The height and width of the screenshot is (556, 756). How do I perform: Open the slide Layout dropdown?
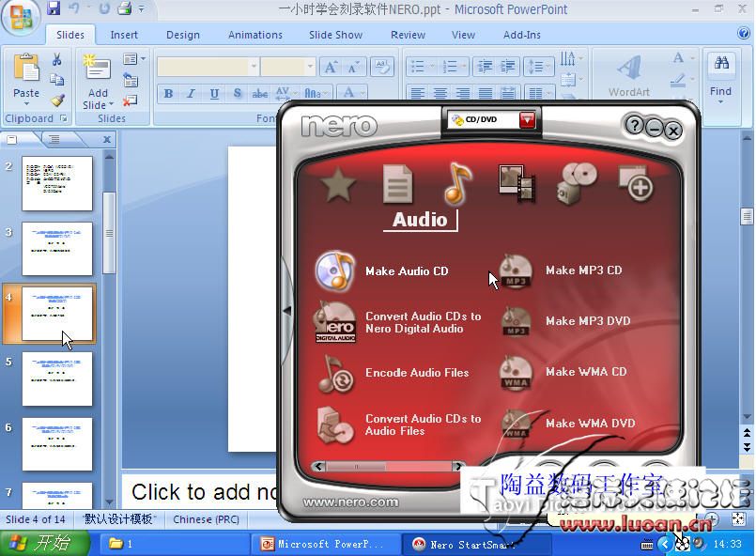[x=134, y=59]
